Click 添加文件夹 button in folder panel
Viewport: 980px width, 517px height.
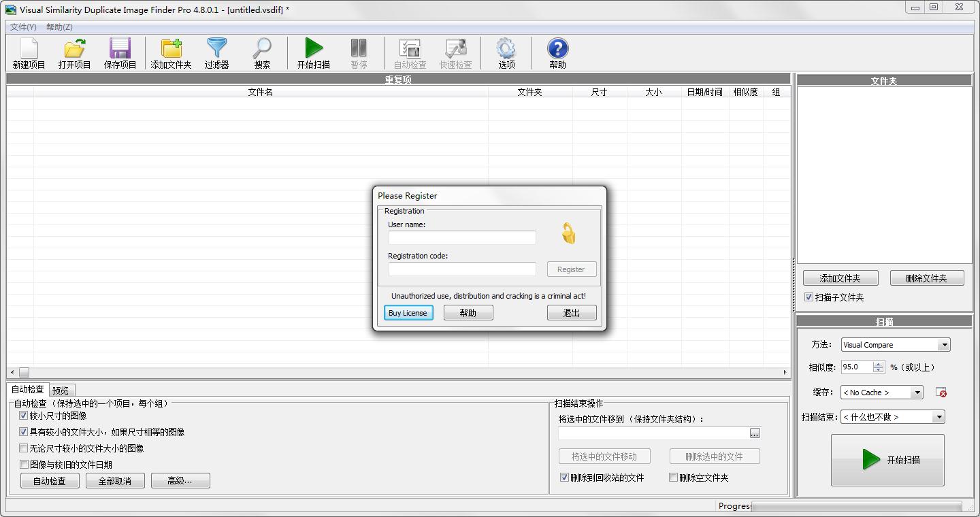840,278
